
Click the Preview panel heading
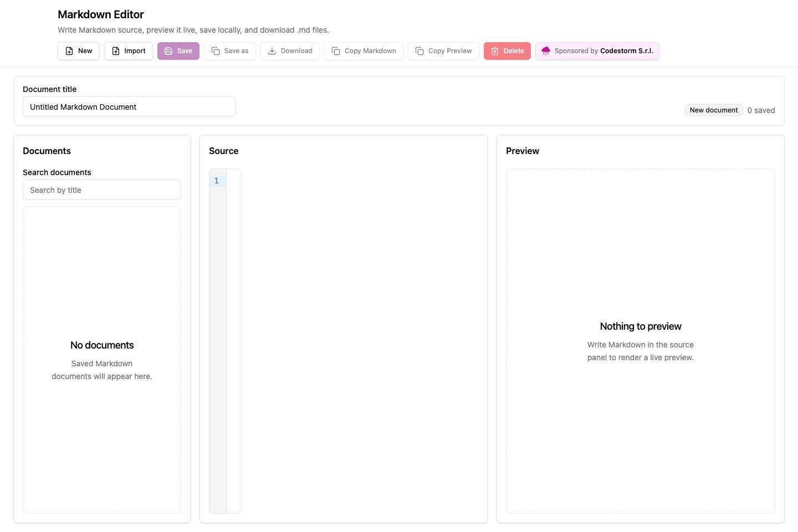[x=523, y=151]
